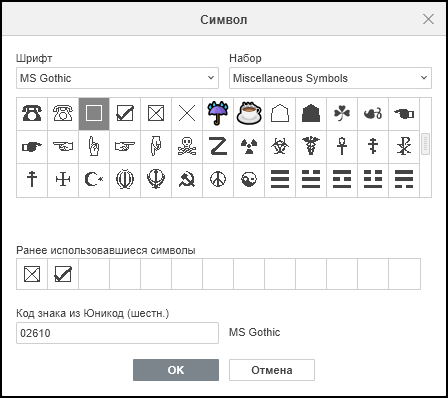The width and height of the screenshot is (448, 398).
Task: Select the yin yang symbol
Action: point(249,180)
